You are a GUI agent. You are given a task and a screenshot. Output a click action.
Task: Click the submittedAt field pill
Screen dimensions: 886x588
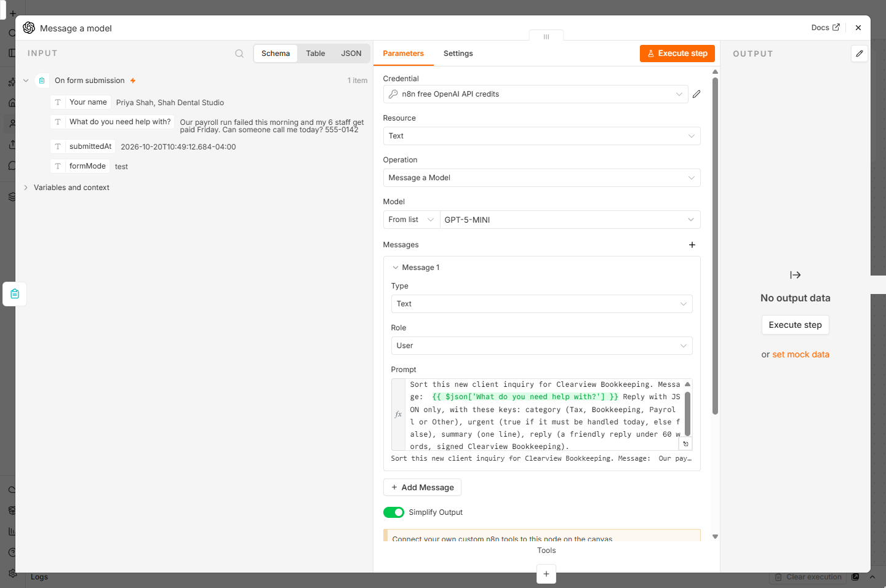83,146
